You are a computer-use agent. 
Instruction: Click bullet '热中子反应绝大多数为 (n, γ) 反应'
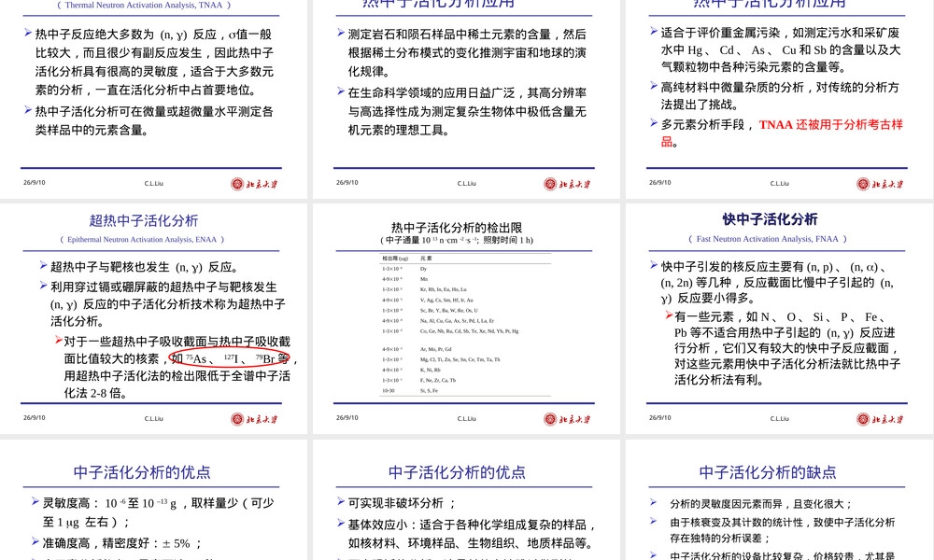point(154,62)
